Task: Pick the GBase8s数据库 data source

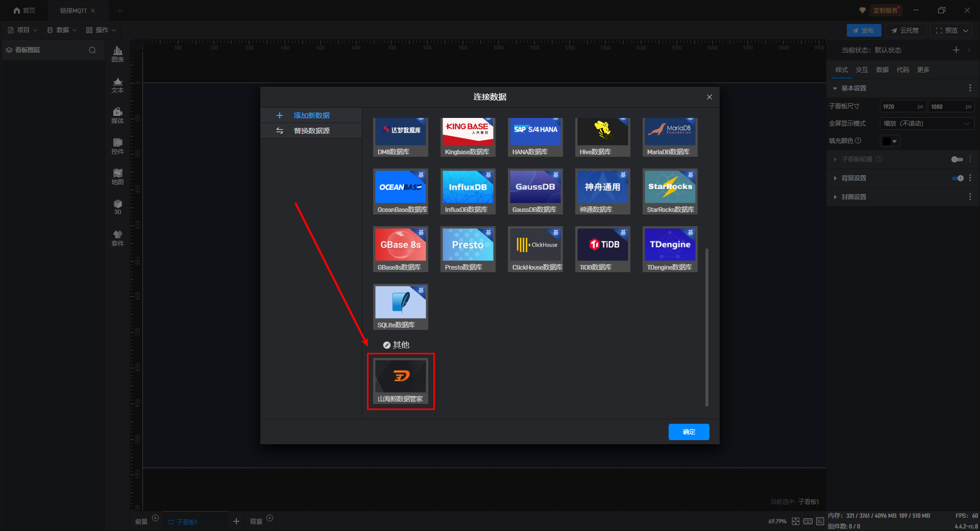Action: tap(401, 249)
